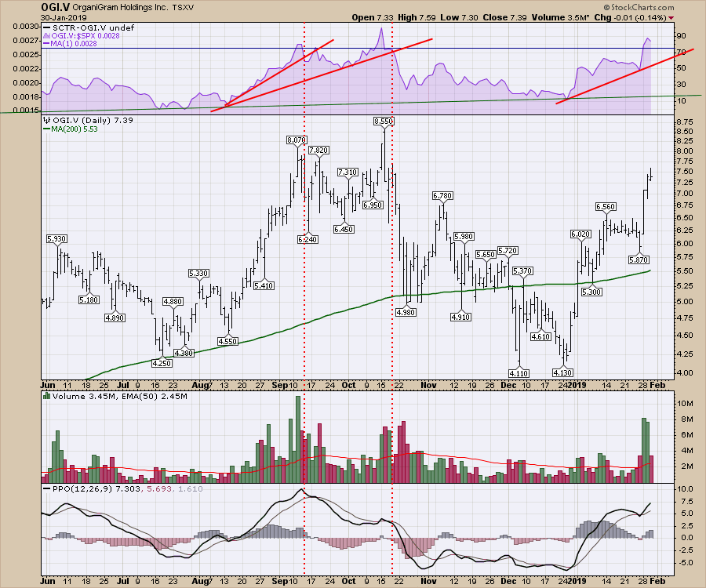Click the OrganiGram Holdings Inc. company name
Image resolution: width=706 pixels, height=588 pixels.
(120, 8)
